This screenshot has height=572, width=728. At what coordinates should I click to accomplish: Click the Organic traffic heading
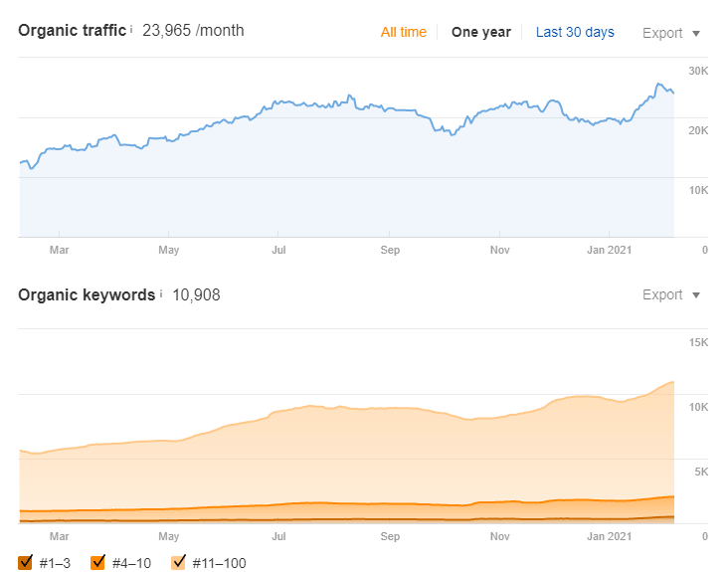pyautogui.click(x=72, y=30)
